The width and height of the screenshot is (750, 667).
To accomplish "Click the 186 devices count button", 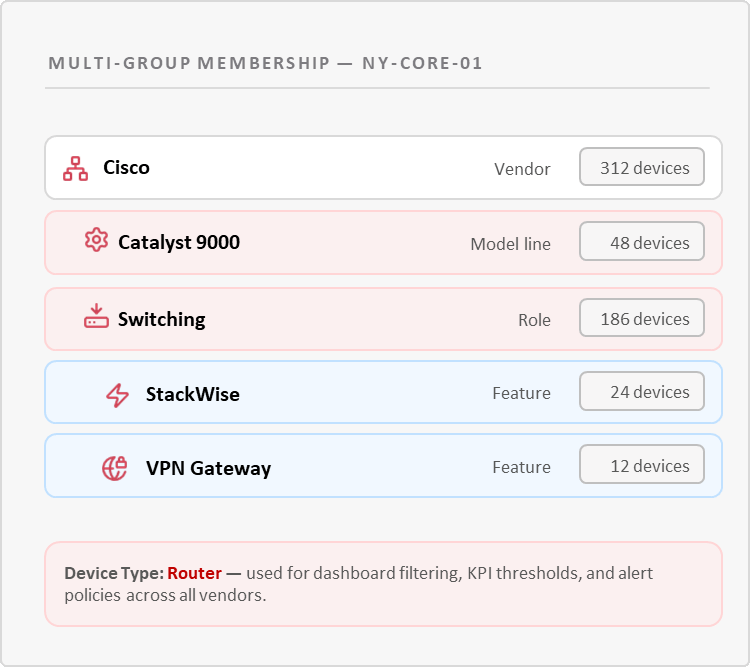I will (642, 319).
